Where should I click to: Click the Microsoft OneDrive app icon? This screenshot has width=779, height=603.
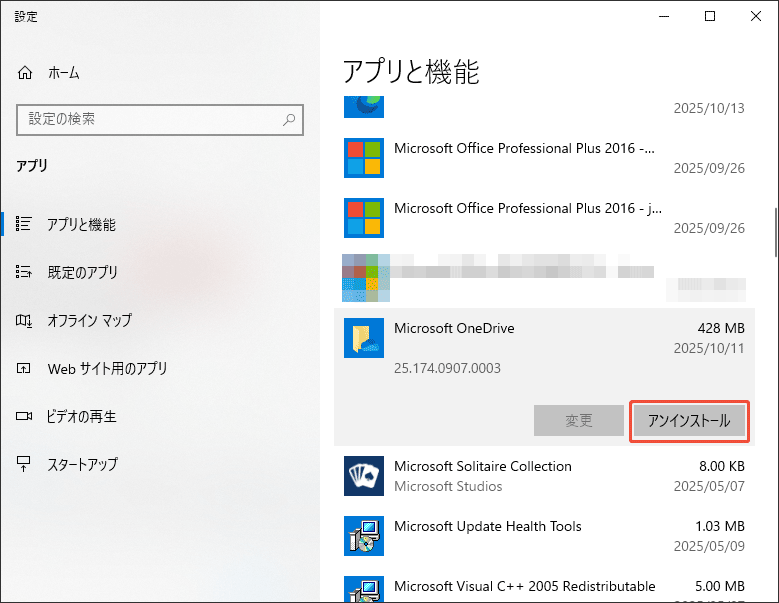point(364,338)
